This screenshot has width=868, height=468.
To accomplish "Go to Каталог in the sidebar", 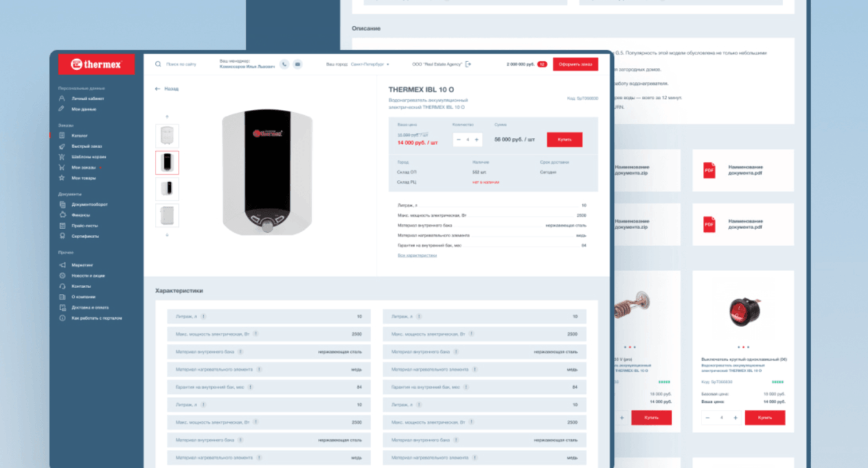I will pyautogui.click(x=80, y=135).
